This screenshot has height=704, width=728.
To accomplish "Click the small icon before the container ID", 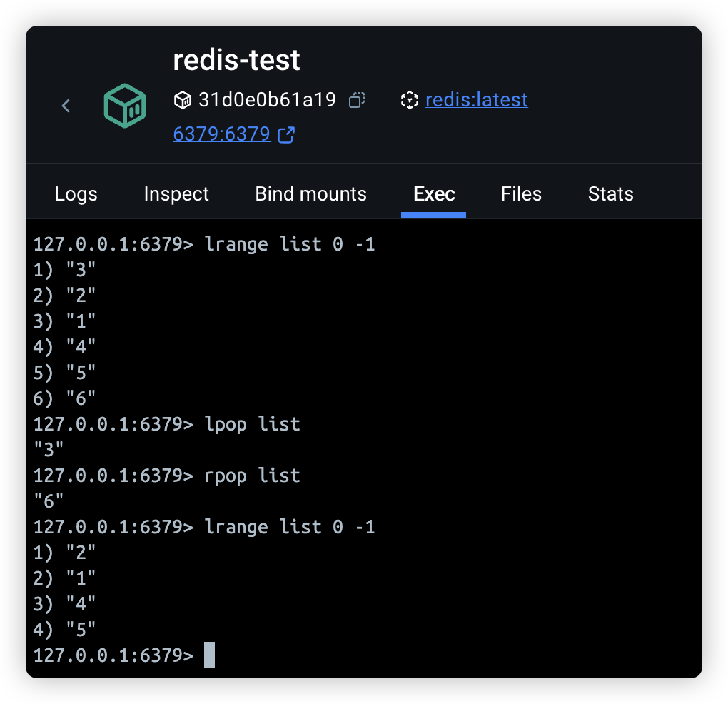I will 183,100.
